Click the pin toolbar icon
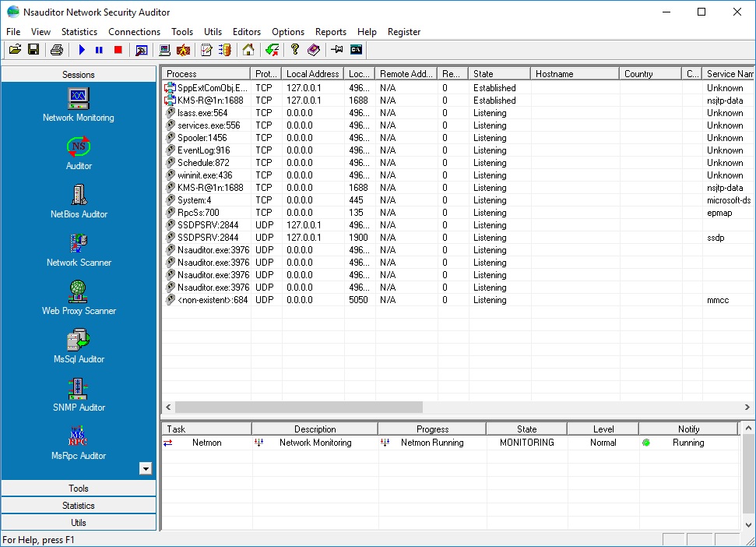 coord(337,50)
